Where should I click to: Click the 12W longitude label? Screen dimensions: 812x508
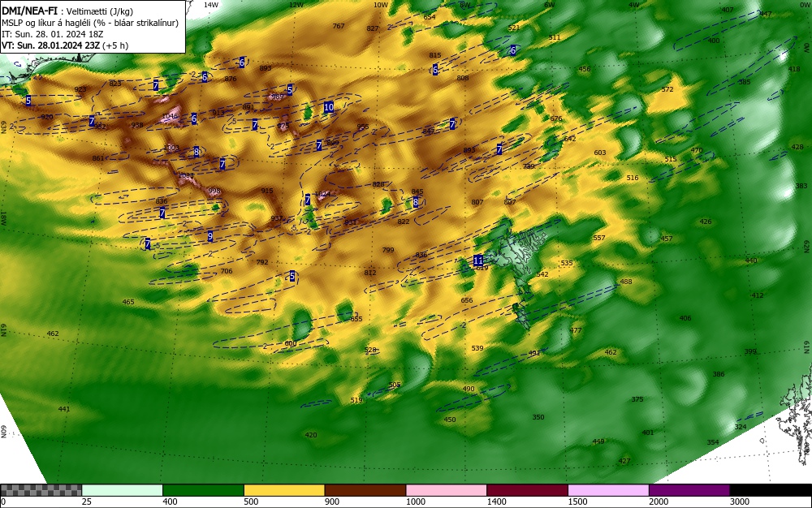click(x=296, y=5)
